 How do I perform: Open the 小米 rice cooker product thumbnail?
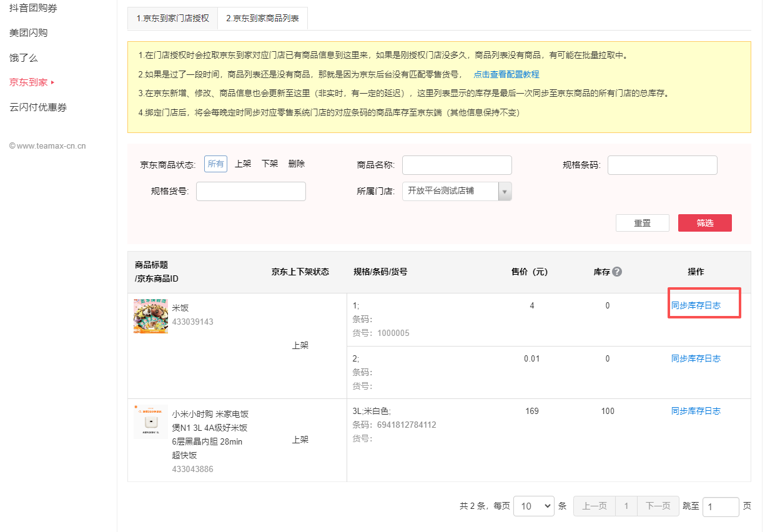point(151,421)
